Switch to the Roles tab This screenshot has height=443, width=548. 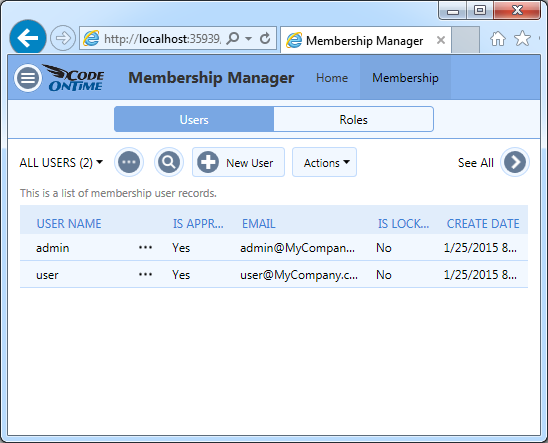[x=353, y=119]
